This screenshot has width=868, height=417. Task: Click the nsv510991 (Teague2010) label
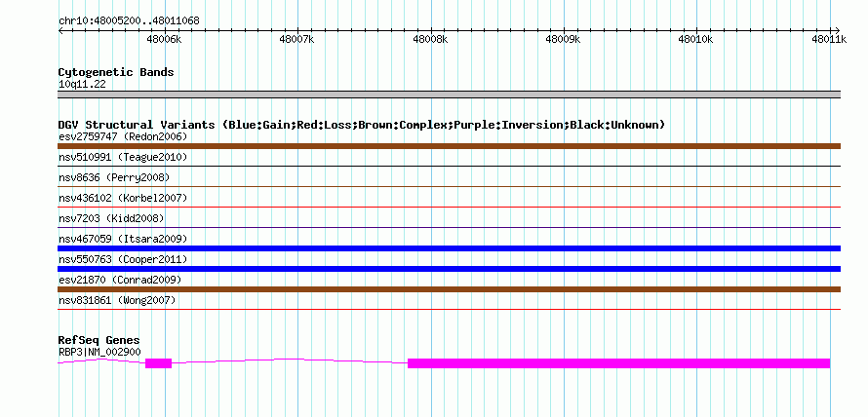pyautogui.click(x=123, y=157)
